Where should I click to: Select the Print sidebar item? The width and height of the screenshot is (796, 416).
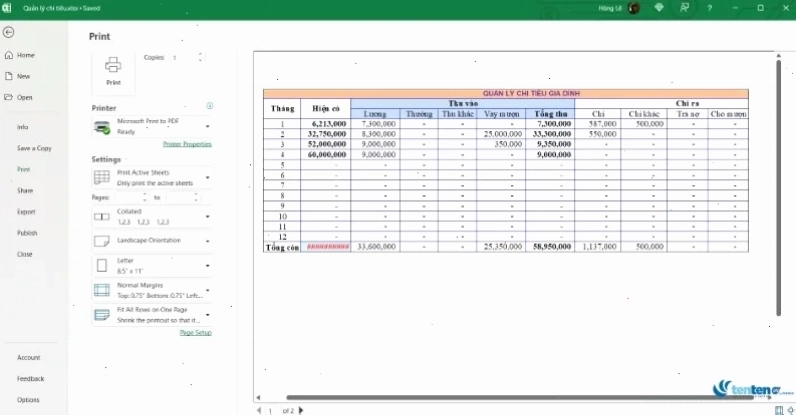click(23, 170)
